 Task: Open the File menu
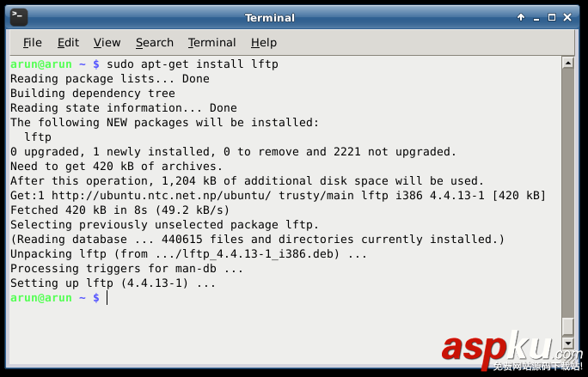[33, 43]
